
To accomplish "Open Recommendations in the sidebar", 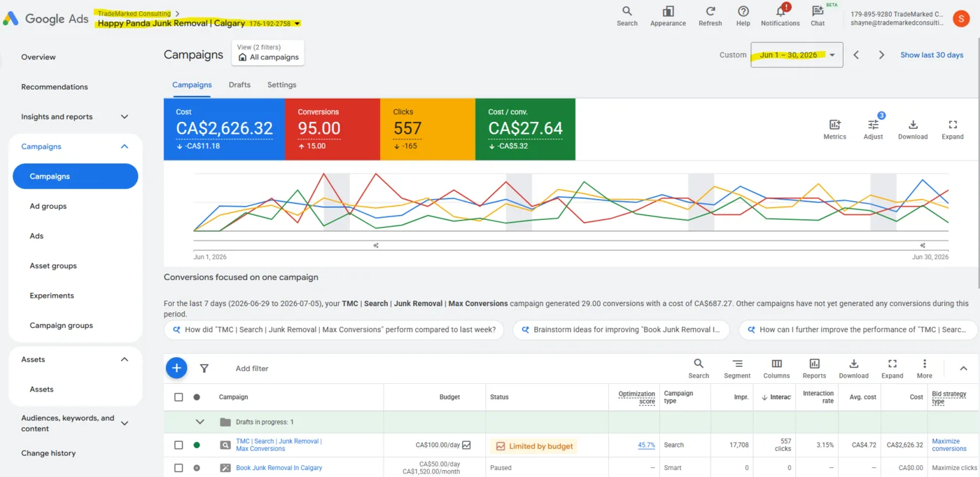I will point(55,87).
